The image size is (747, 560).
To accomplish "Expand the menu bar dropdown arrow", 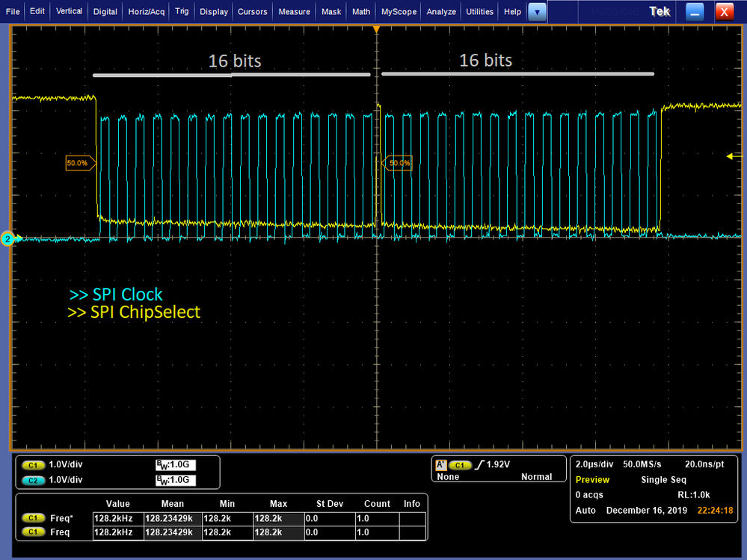I will 537,12.
